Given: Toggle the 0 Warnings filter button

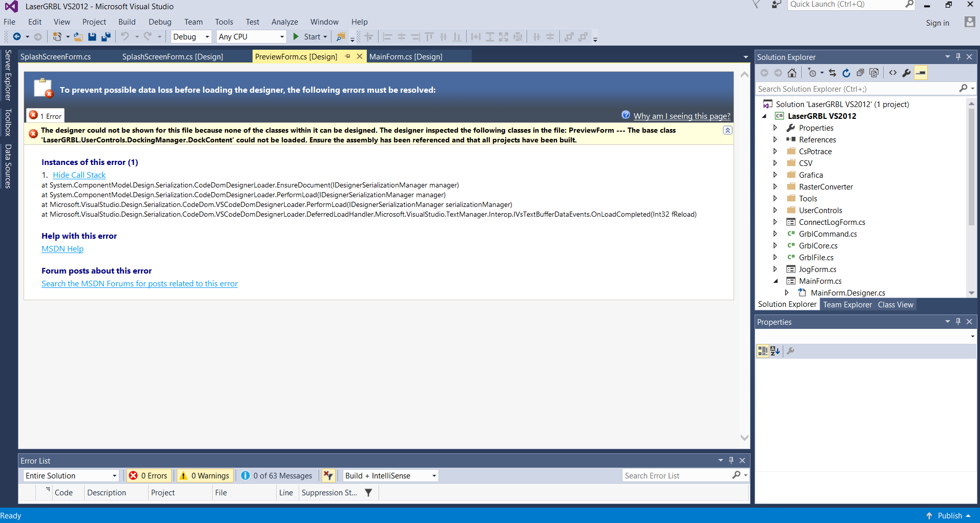Looking at the screenshot, I should [204, 476].
